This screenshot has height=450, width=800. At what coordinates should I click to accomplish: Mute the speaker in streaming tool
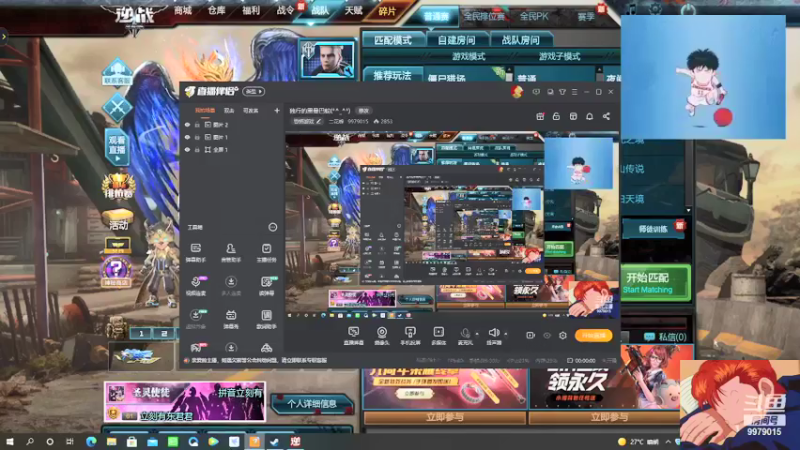point(493,336)
